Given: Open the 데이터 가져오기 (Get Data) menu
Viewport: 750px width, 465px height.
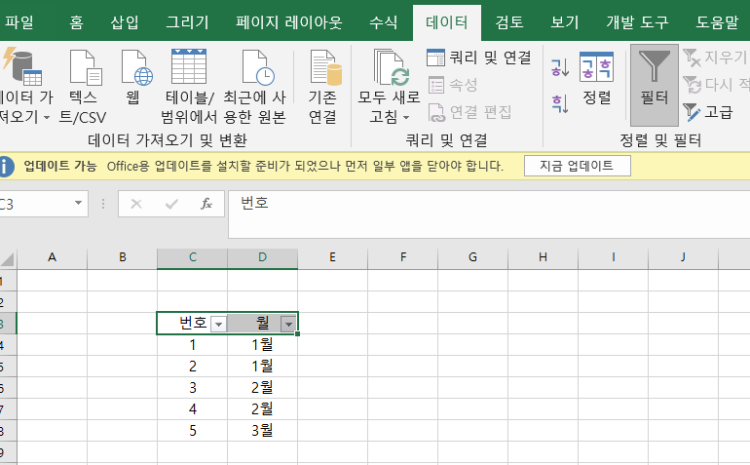Looking at the screenshot, I should point(25,86).
